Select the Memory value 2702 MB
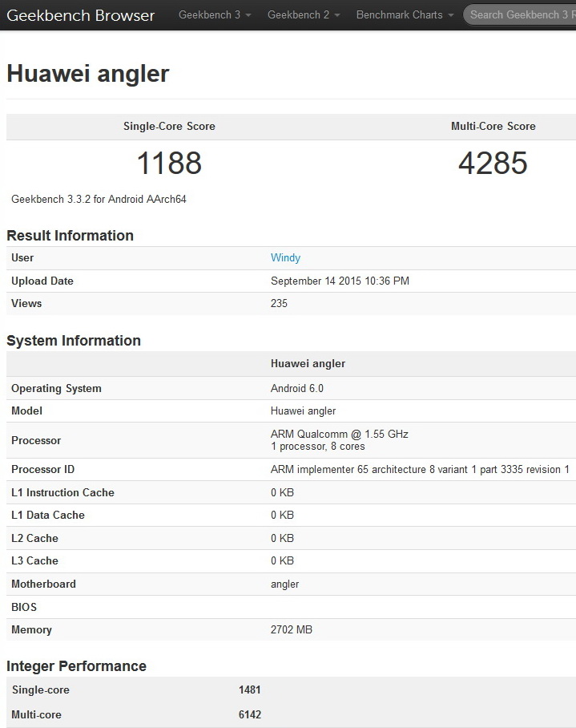 292,629
